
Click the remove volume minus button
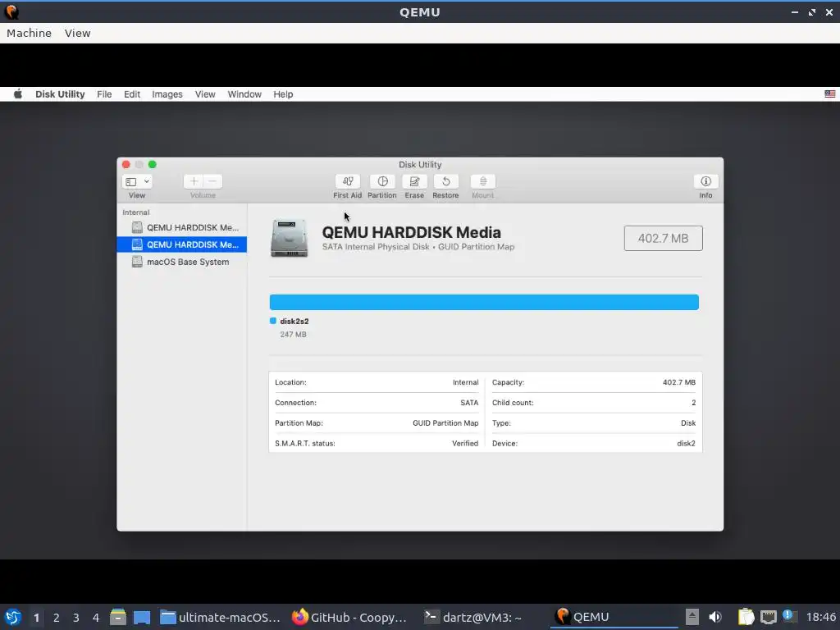click(212, 181)
